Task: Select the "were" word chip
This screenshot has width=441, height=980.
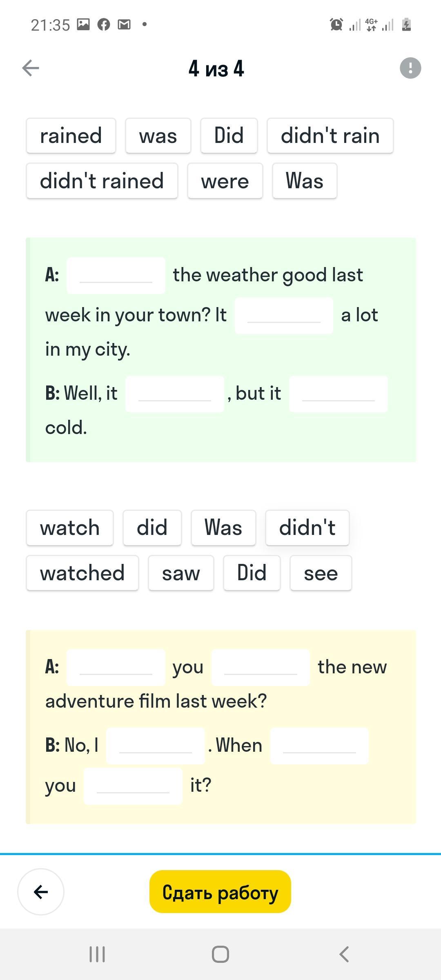Action: coord(225,181)
